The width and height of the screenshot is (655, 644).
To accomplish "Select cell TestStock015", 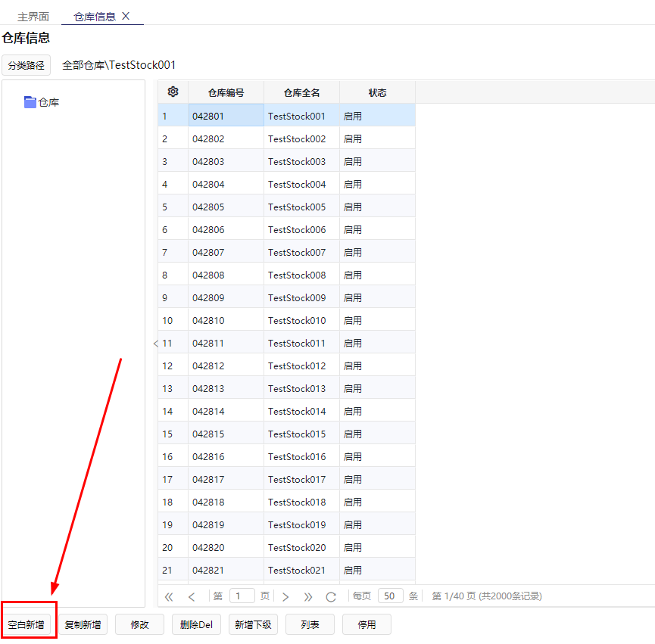I will (x=301, y=434).
